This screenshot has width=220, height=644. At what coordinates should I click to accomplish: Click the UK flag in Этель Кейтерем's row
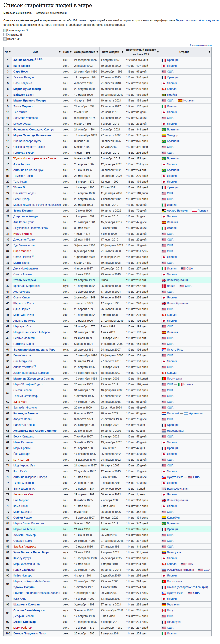coord(164,280)
